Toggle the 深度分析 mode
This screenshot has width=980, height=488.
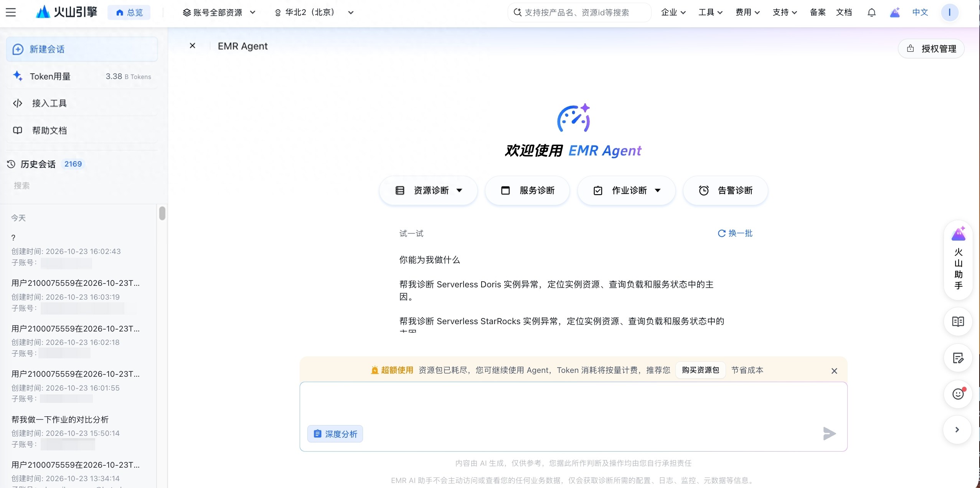(x=335, y=434)
